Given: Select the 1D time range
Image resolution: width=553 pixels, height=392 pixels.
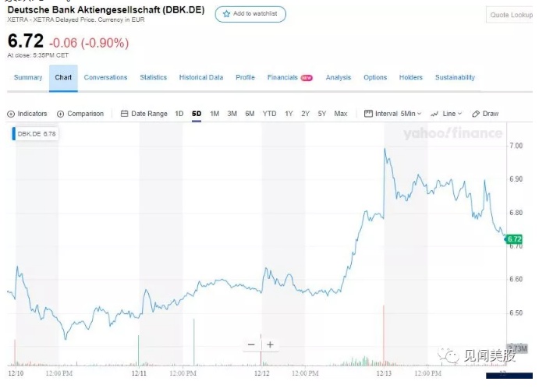Looking at the screenshot, I should tap(179, 114).
